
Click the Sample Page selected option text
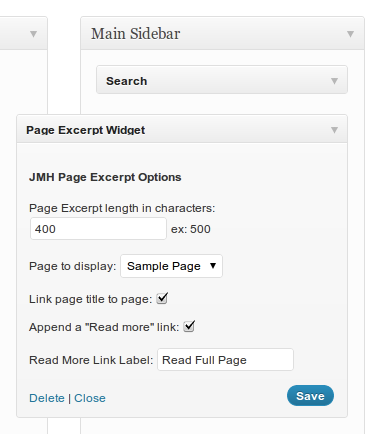click(164, 266)
